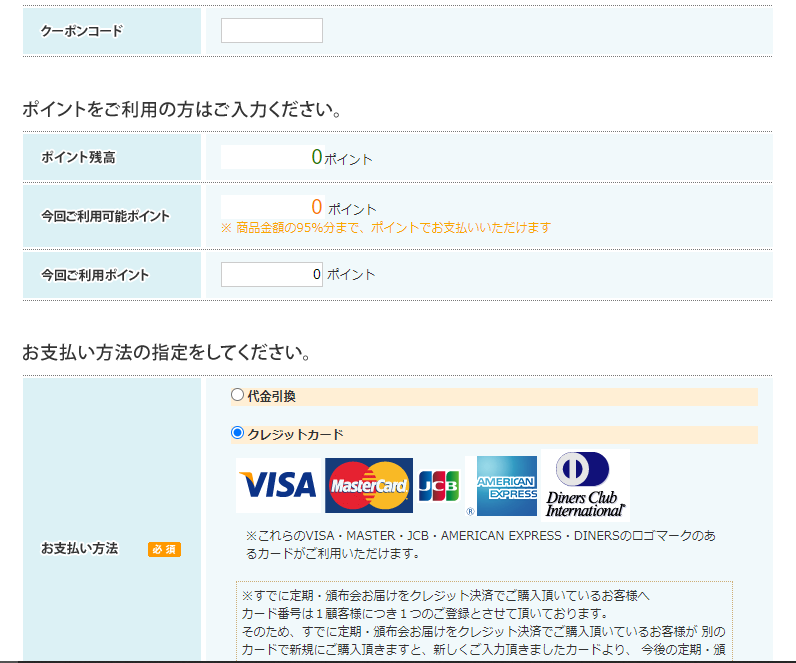Click the VISA card logo
This screenshot has height=663, width=796.
(x=278, y=486)
